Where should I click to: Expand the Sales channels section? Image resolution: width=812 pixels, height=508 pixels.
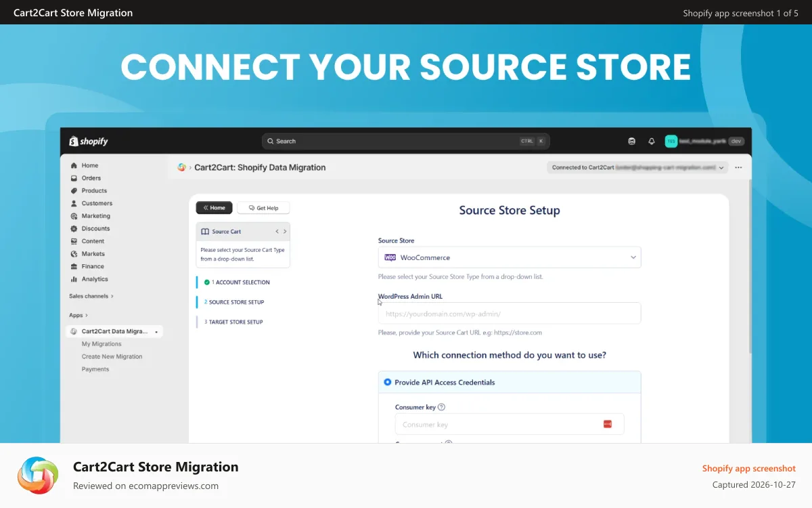pyautogui.click(x=91, y=296)
